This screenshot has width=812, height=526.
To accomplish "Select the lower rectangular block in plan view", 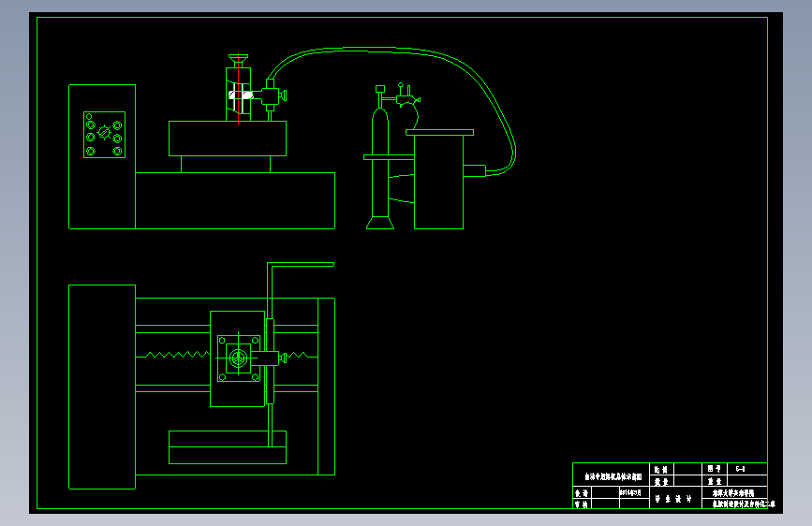I will pyautogui.click(x=228, y=447).
